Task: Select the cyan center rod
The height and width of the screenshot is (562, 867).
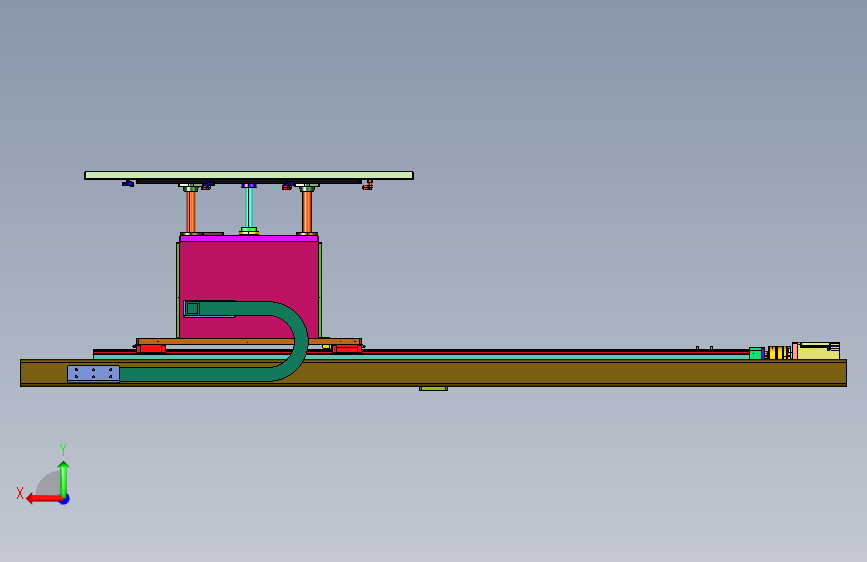Action: pos(249,207)
